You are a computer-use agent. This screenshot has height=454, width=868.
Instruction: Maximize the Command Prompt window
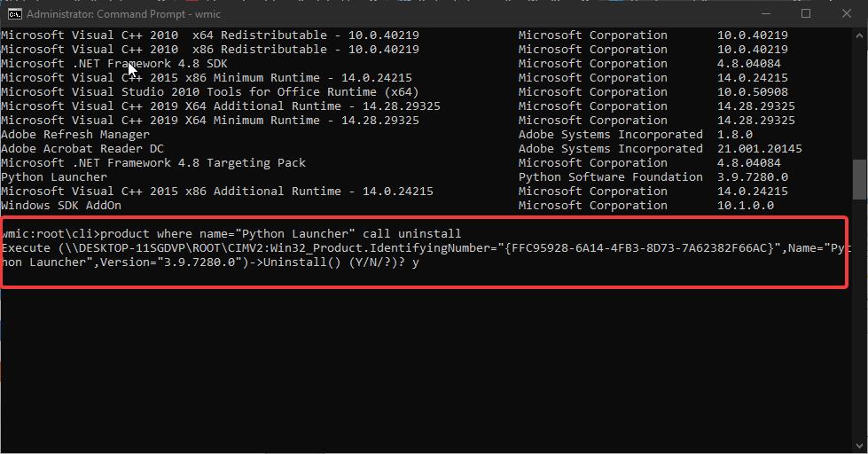coord(806,13)
